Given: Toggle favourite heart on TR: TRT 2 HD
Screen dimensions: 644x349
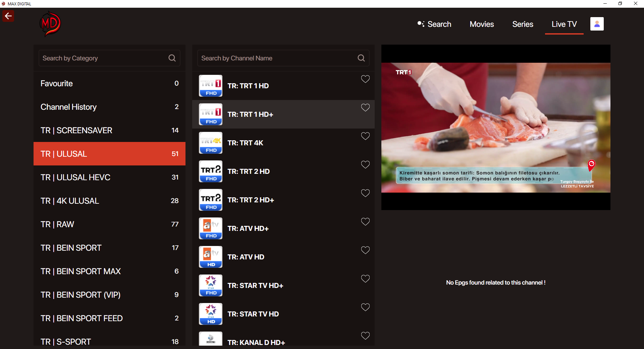Looking at the screenshot, I should 365,165.
